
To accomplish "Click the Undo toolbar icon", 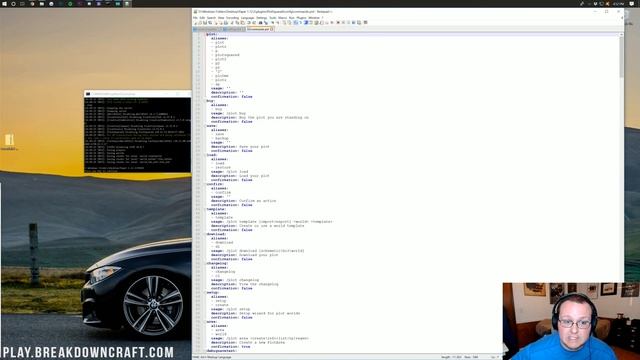I will coord(249,22).
